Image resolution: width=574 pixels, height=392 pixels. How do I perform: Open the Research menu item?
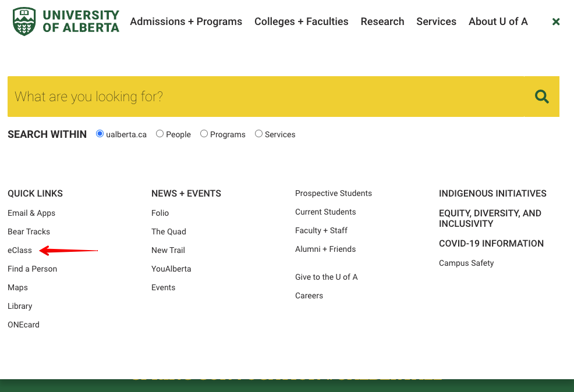[382, 22]
